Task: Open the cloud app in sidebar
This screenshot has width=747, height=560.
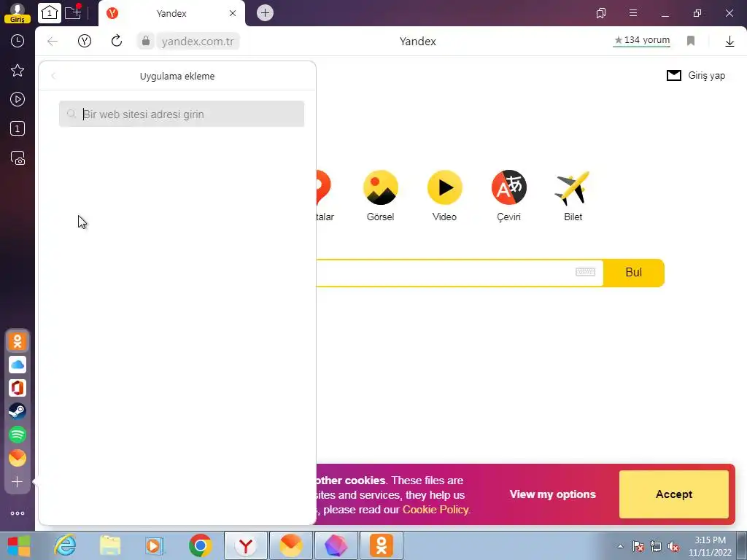Action: click(18, 365)
